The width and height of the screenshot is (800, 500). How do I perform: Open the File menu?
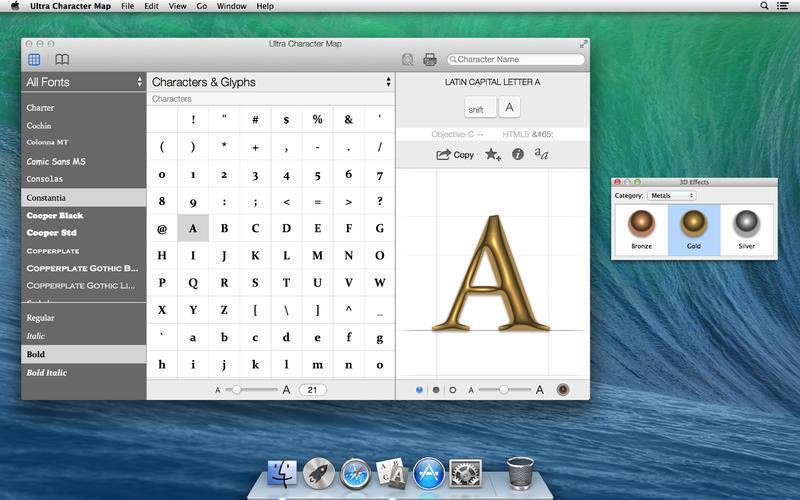coord(128,6)
